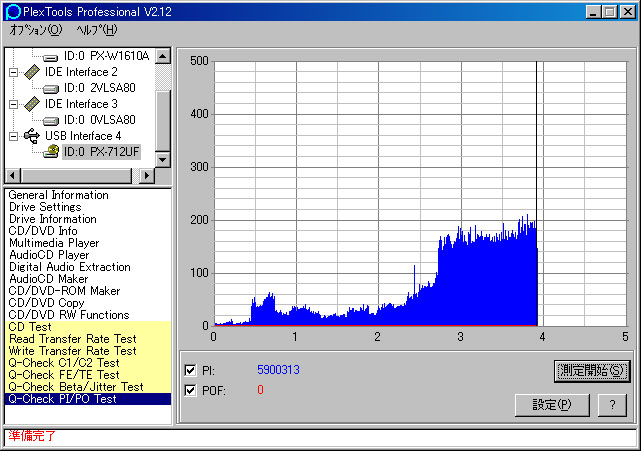The width and height of the screenshot is (641, 451).
Task: Click the drive icon beside PX-W1610A
Action: pyautogui.click(x=51, y=57)
